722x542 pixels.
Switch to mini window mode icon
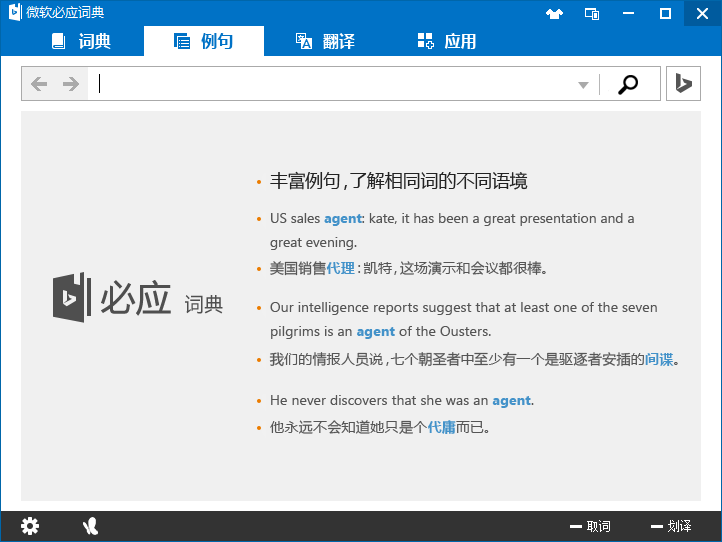(x=592, y=13)
